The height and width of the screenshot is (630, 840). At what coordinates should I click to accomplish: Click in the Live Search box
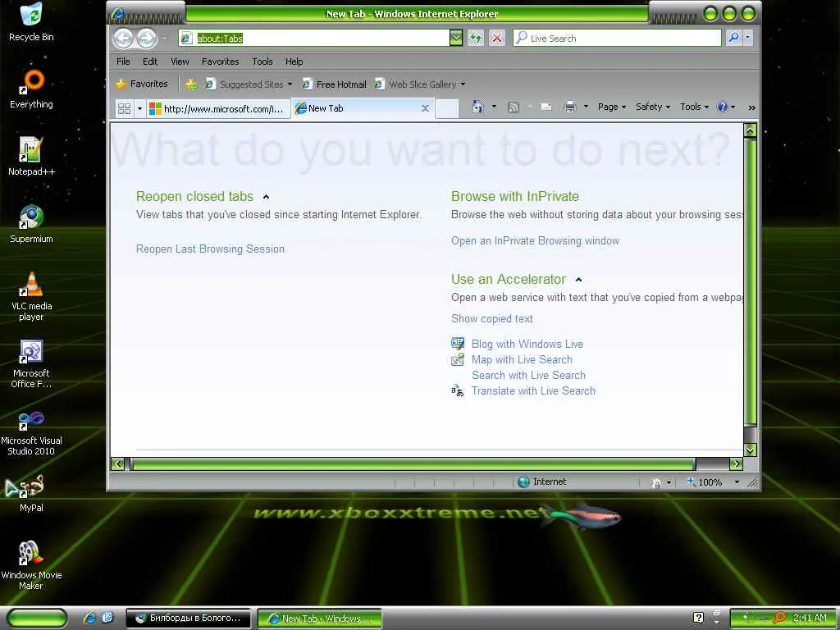click(x=617, y=38)
